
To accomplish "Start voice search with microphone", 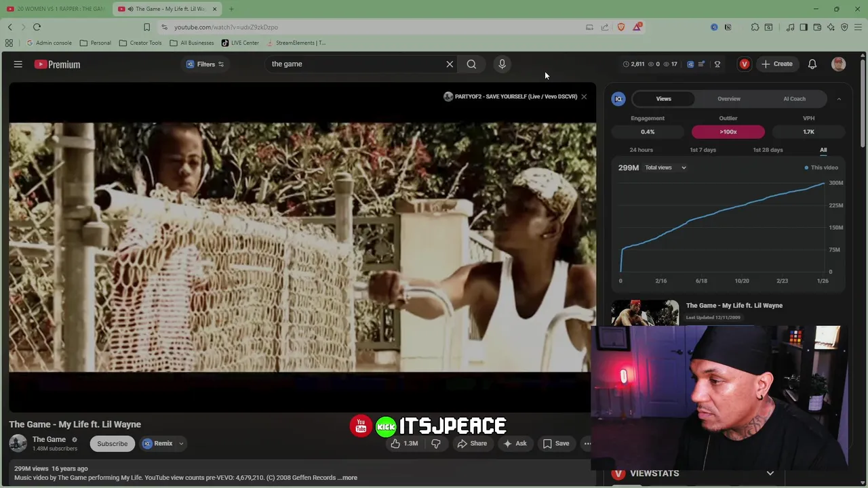I will [502, 64].
